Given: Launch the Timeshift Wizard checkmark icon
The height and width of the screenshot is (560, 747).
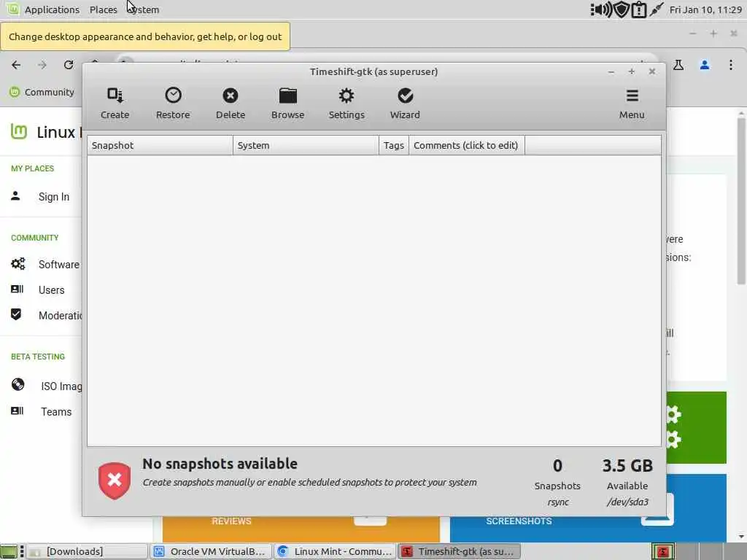Looking at the screenshot, I should pyautogui.click(x=405, y=96).
